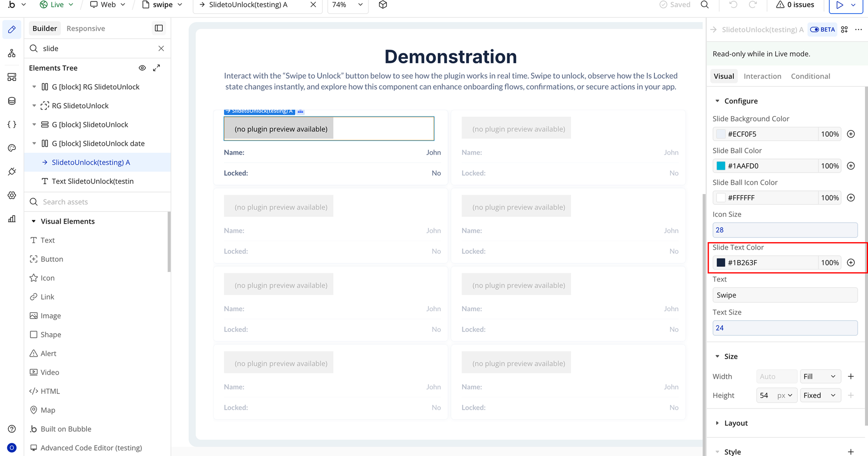868x456 pixels.
Task: Open the three-dot more options menu
Action: tap(858, 30)
